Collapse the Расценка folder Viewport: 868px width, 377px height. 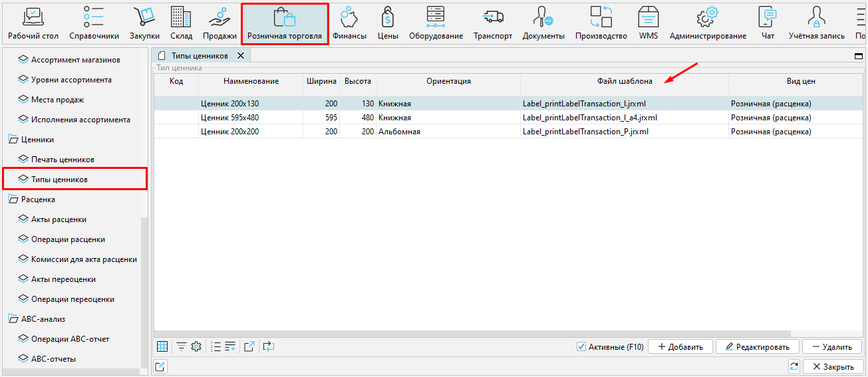tap(13, 199)
